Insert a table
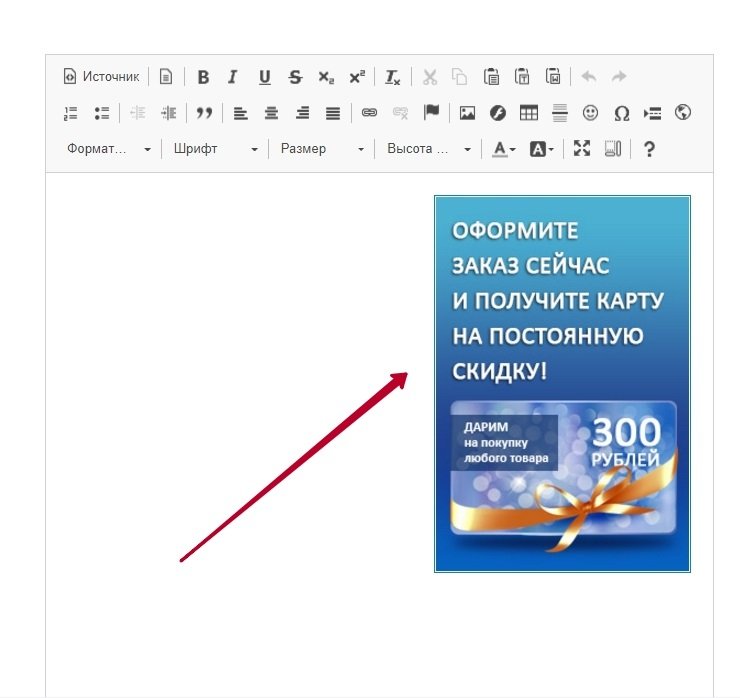The image size is (740, 698). point(528,113)
